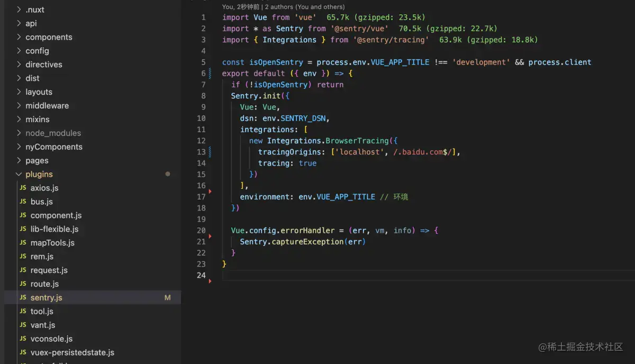Click the JS icon beside vconsole.js

[23, 339]
